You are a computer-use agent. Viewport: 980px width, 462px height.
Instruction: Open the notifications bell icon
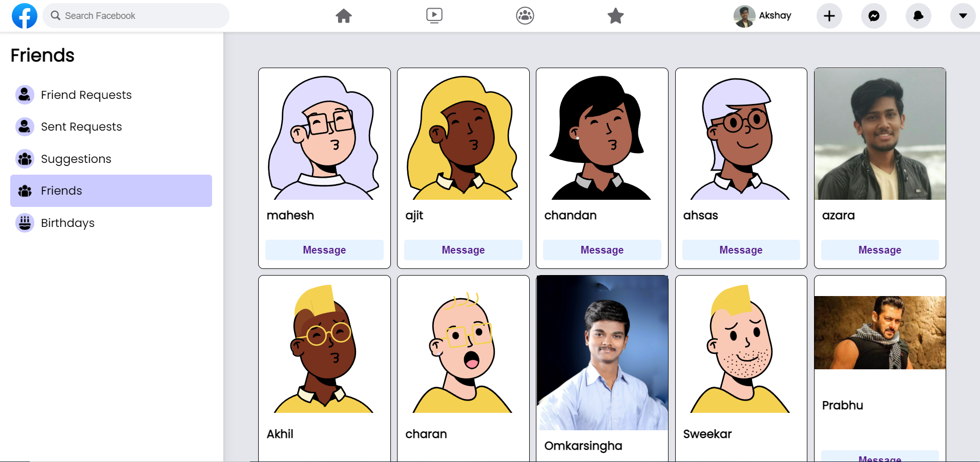point(919,16)
